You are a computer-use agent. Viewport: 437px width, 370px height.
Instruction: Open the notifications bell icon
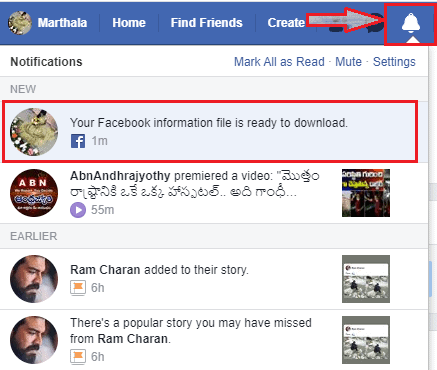[410, 23]
